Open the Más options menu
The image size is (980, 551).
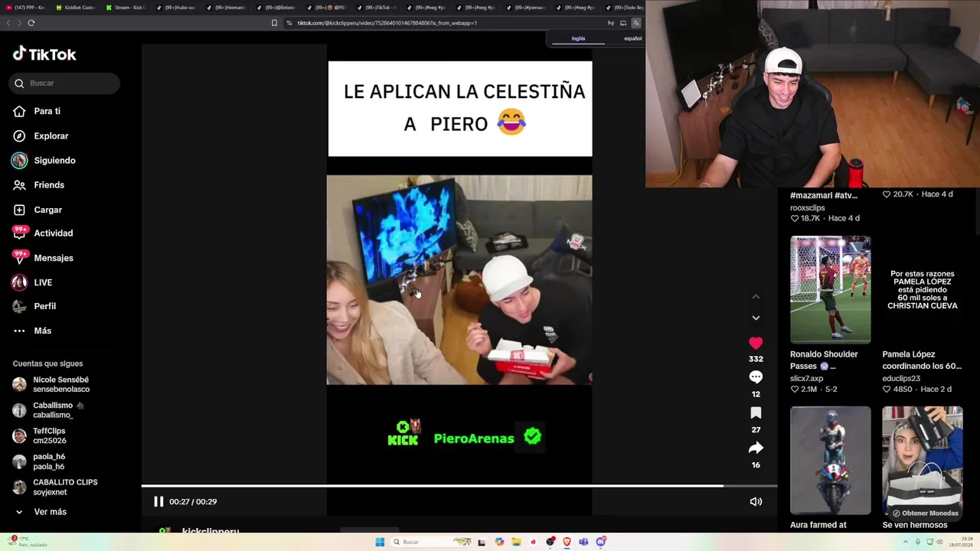click(32, 331)
